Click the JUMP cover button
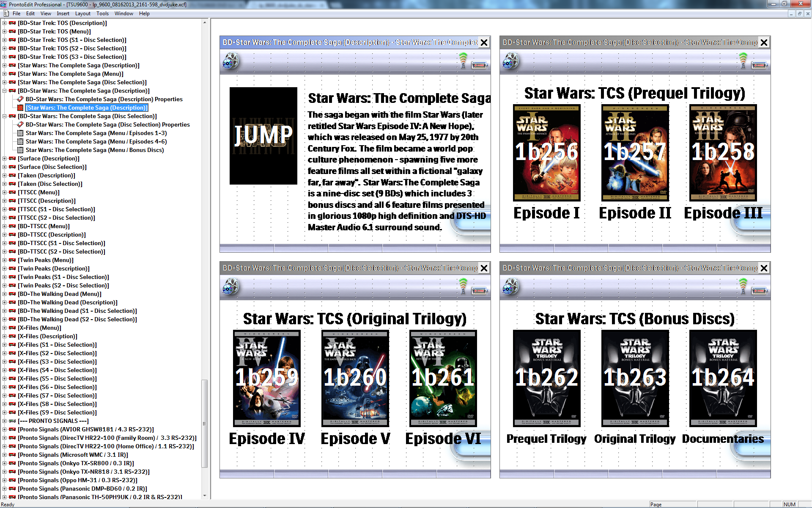Screen dimensions: 812x508 263,136
